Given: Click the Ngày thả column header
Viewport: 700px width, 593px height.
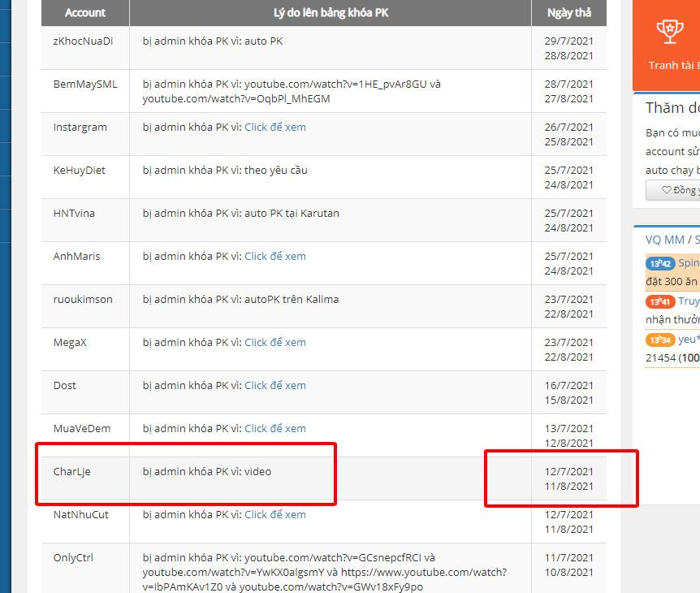Looking at the screenshot, I should point(568,13).
